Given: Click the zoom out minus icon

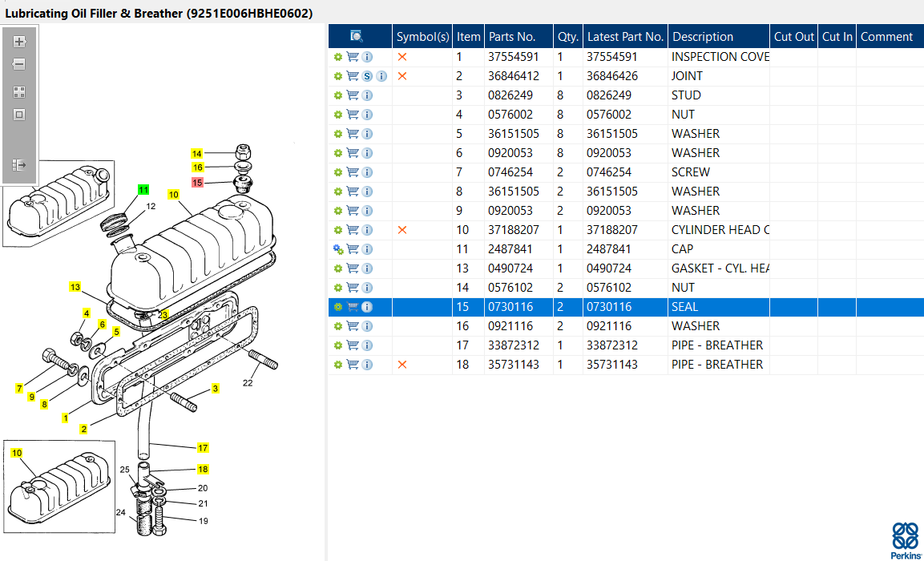Looking at the screenshot, I should click(x=19, y=64).
